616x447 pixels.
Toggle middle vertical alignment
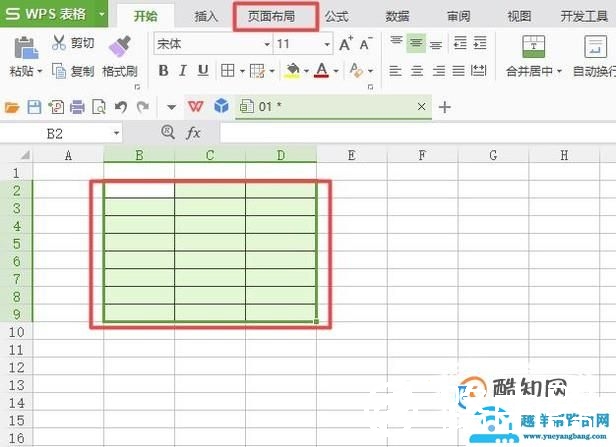point(416,43)
